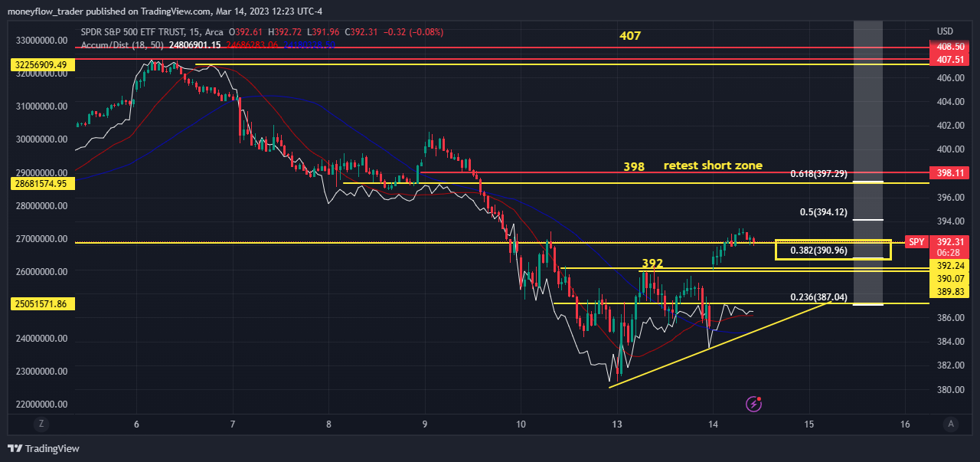
Task: Click the 390.07 yellow price label
Action: click(x=949, y=279)
